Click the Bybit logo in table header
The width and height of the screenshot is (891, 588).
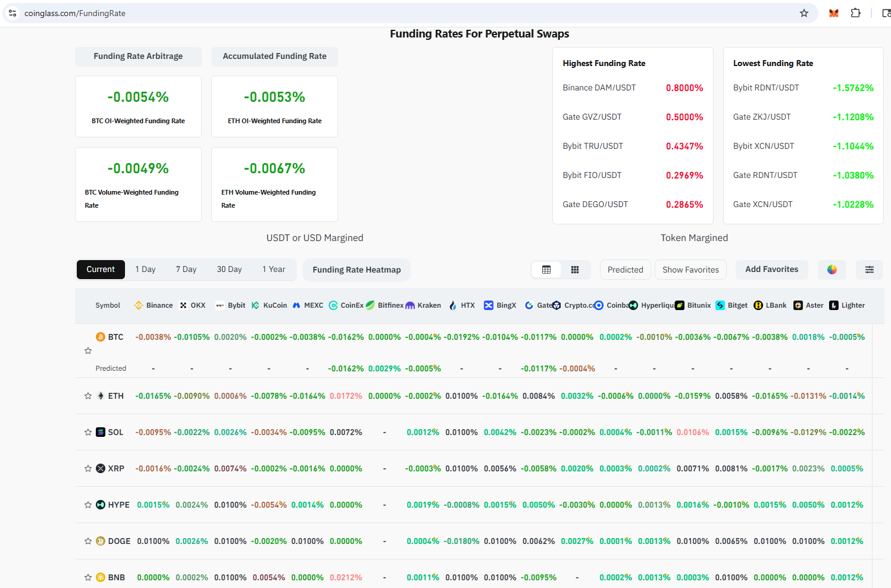(220, 305)
